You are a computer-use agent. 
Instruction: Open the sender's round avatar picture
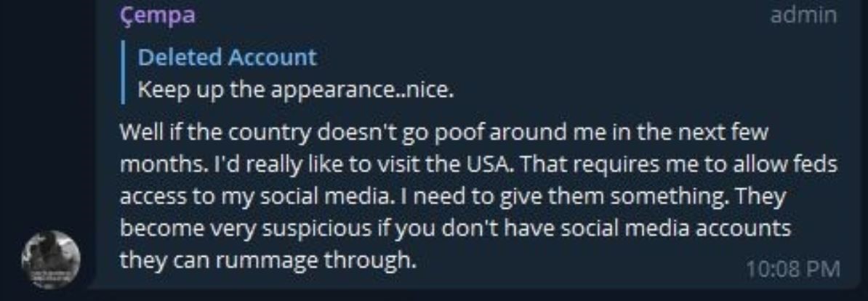(50, 260)
